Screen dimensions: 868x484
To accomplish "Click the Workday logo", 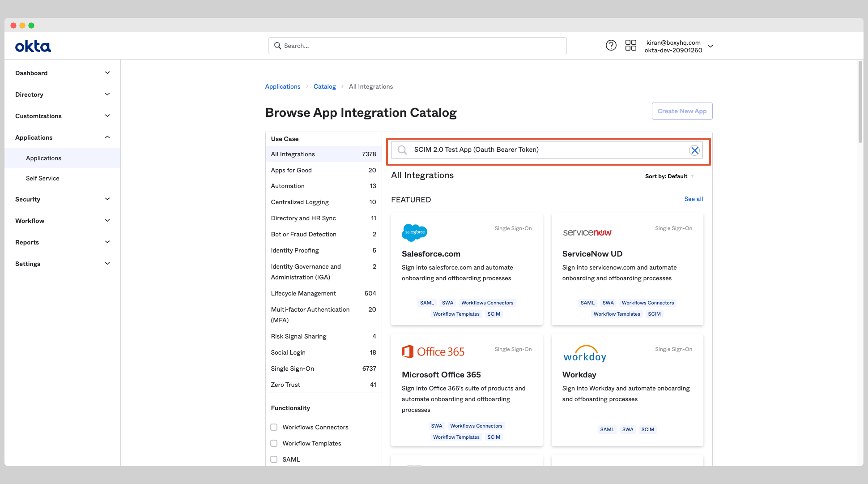I will [584, 354].
